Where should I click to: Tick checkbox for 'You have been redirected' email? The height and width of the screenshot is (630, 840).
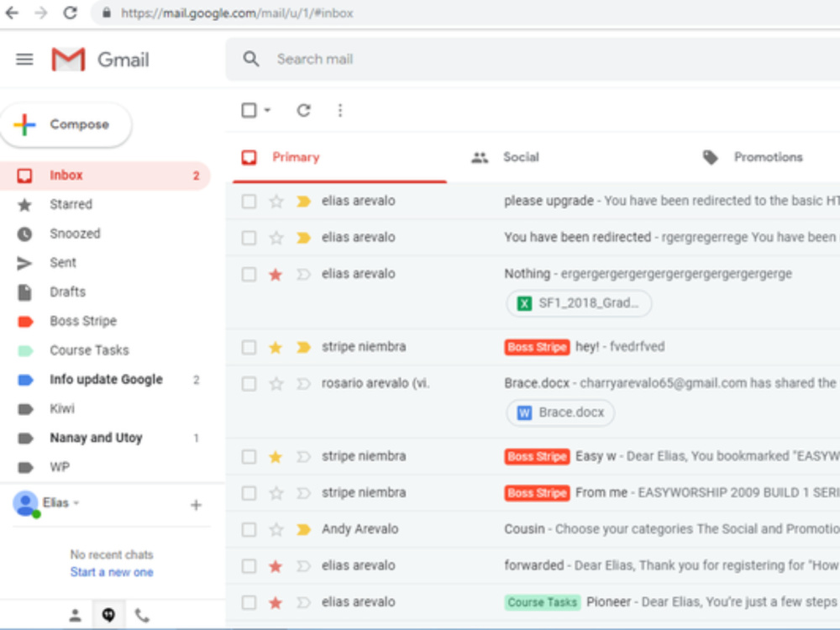coord(249,238)
